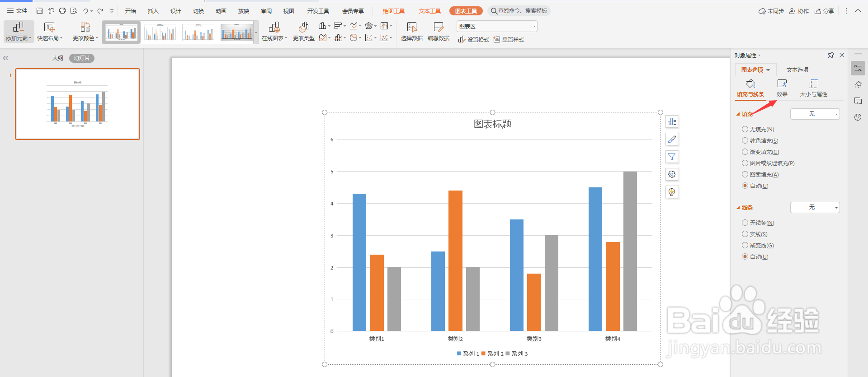Select Pattern Fill (图案填充) radio button
The image size is (868, 377).
click(x=745, y=174)
